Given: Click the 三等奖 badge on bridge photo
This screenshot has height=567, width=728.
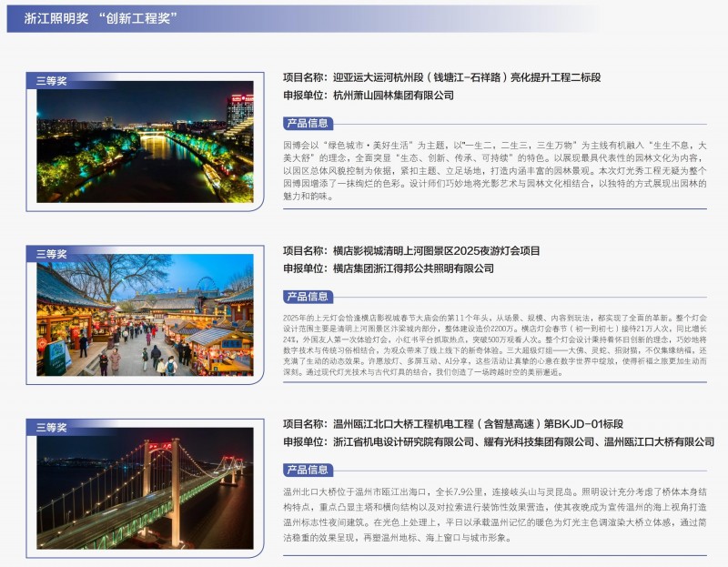Looking at the screenshot, I should [52, 427].
